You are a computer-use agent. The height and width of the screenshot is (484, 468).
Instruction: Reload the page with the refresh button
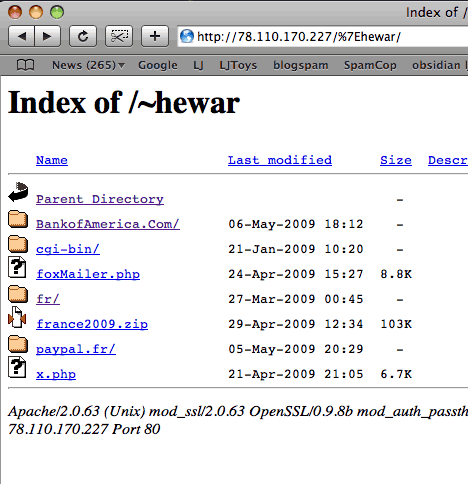tap(83, 36)
